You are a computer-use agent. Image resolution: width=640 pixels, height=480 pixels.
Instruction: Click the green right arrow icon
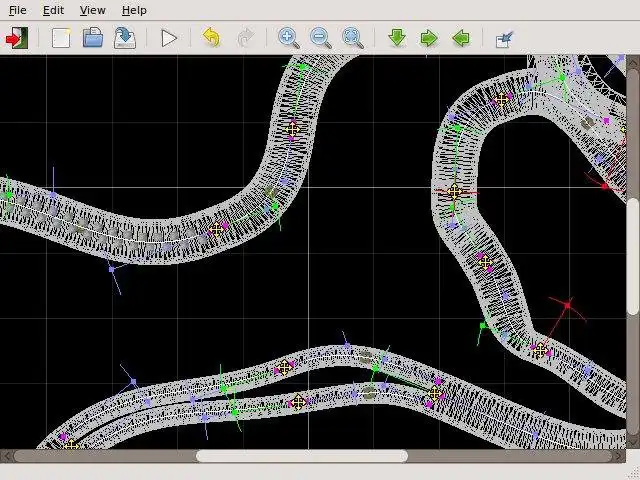pos(429,38)
